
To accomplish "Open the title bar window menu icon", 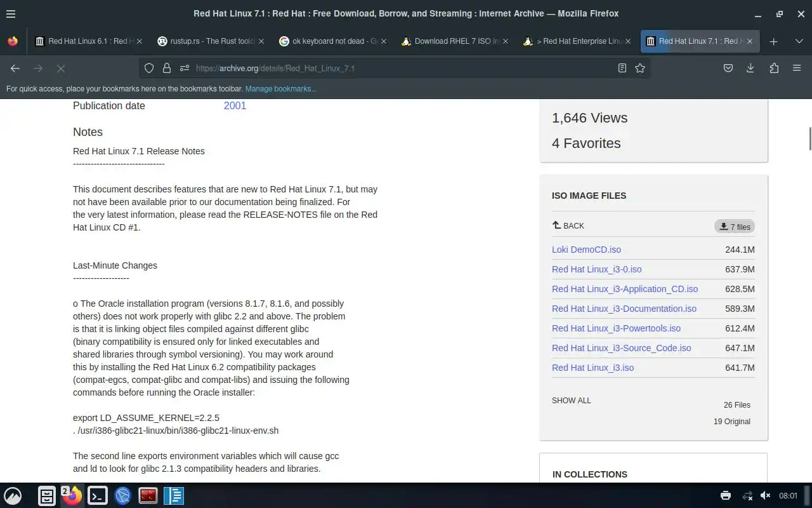I will [11, 13].
